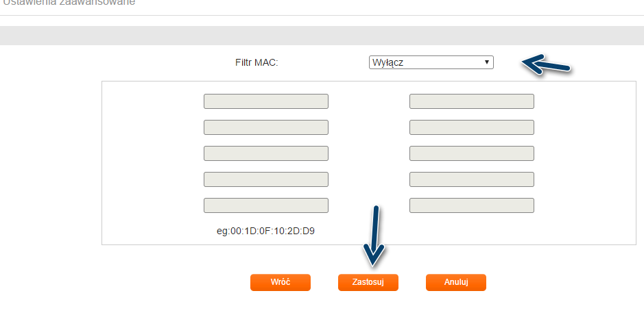Click the Filtr MAC label
Viewport: 644px width, 315px height.
[x=257, y=63]
